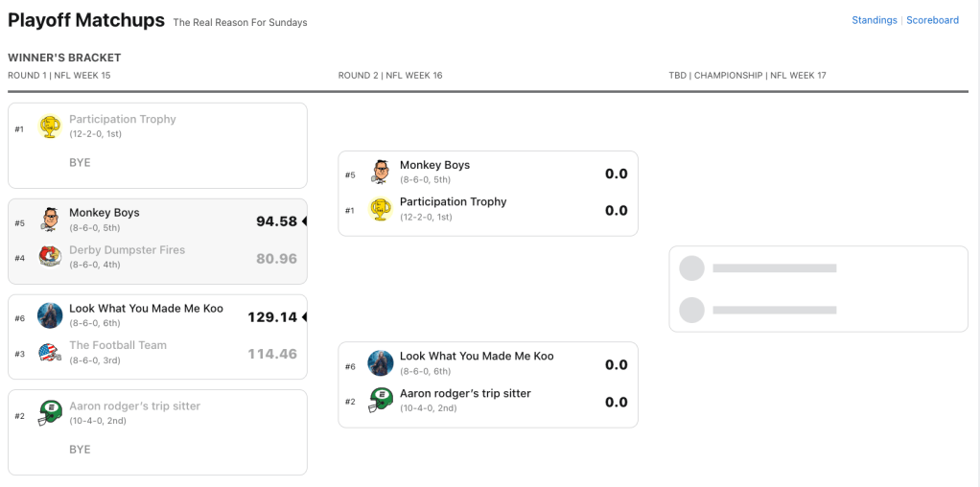Click Derby Dumpster Fires team logo
The height and width of the screenshot is (487, 980).
(x=51, y=256)
